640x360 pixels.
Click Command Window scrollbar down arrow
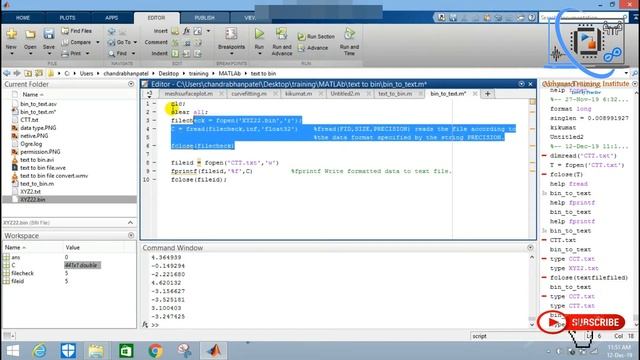[531, 325]
